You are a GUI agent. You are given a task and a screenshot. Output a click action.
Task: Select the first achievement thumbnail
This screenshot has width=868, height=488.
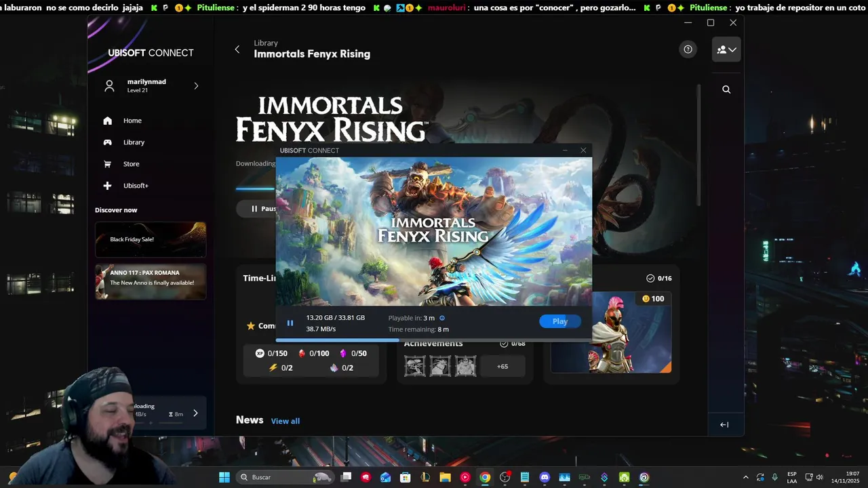click(x=415, y=367)
